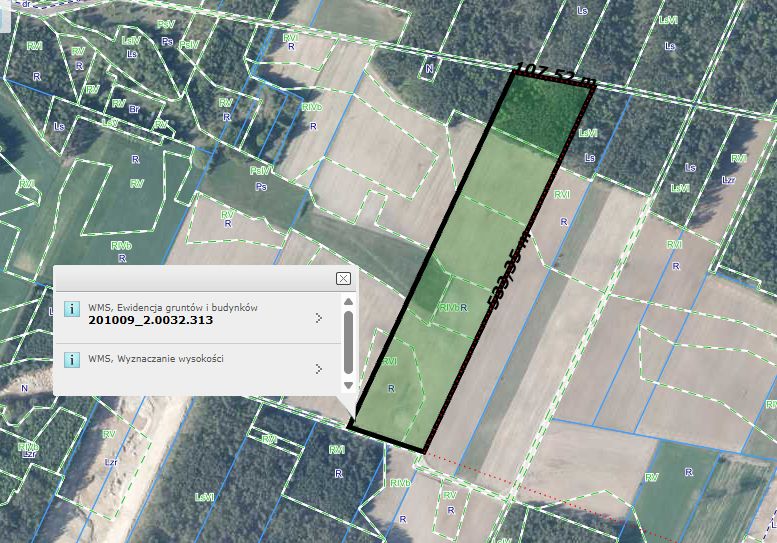Click the popup scrollbar down arrow

[348, 385]
